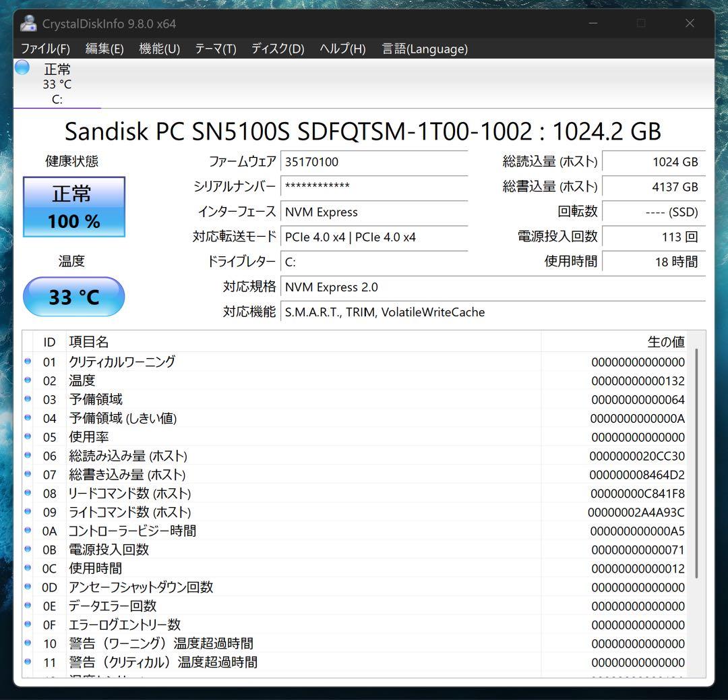Click the blue dot beside the 温度 attribute
The height and width of the screenshot is (700, 728).
tap(27, 381)
